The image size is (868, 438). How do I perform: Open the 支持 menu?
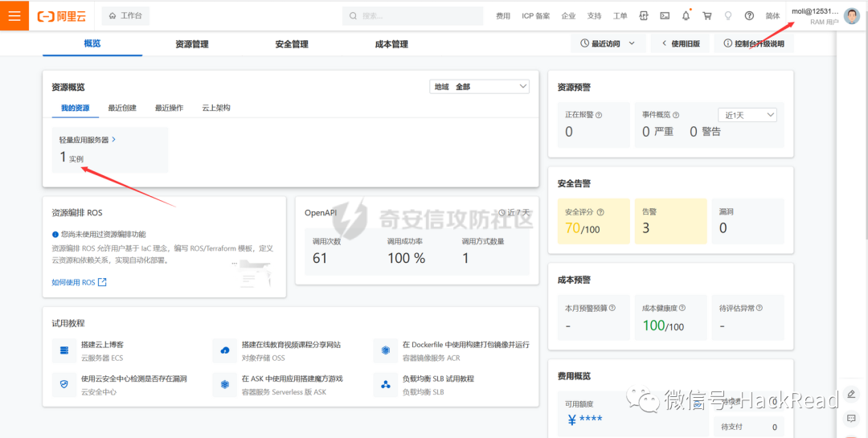[594, 16]
